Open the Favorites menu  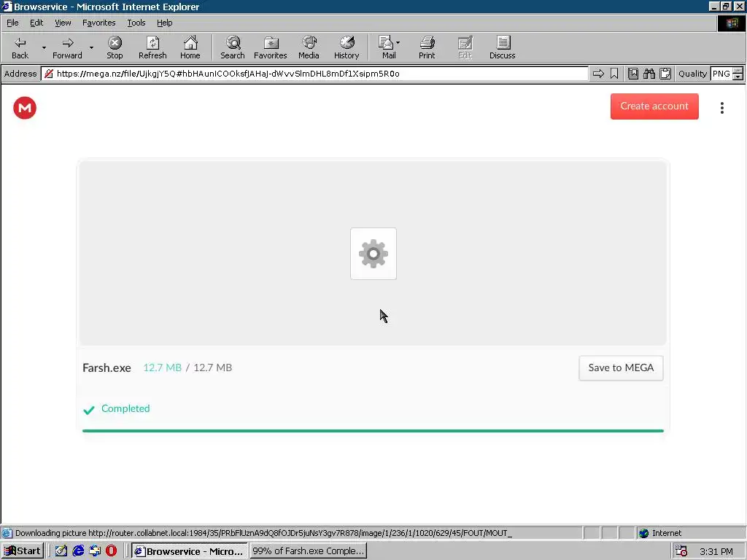pyautogui.click(x=98, y=23)
